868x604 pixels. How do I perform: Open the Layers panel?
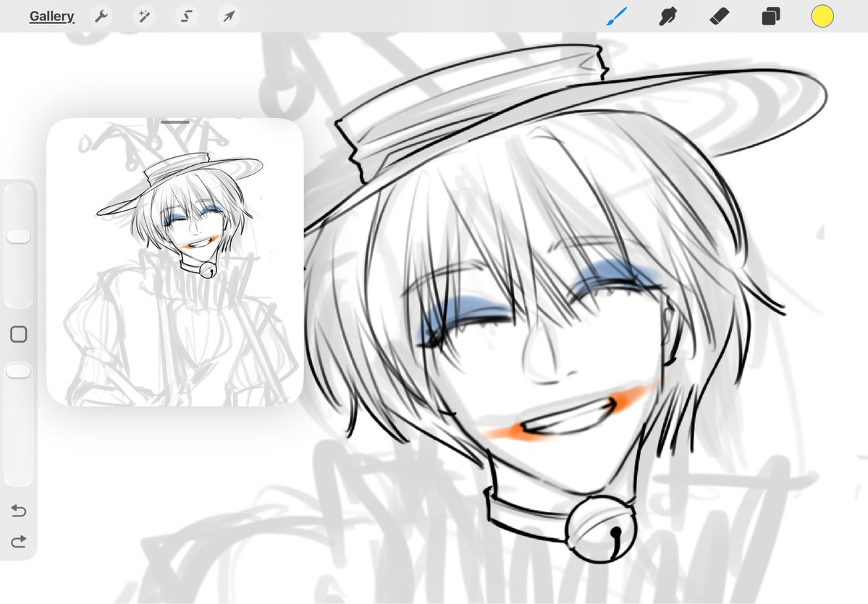point(771,16)
